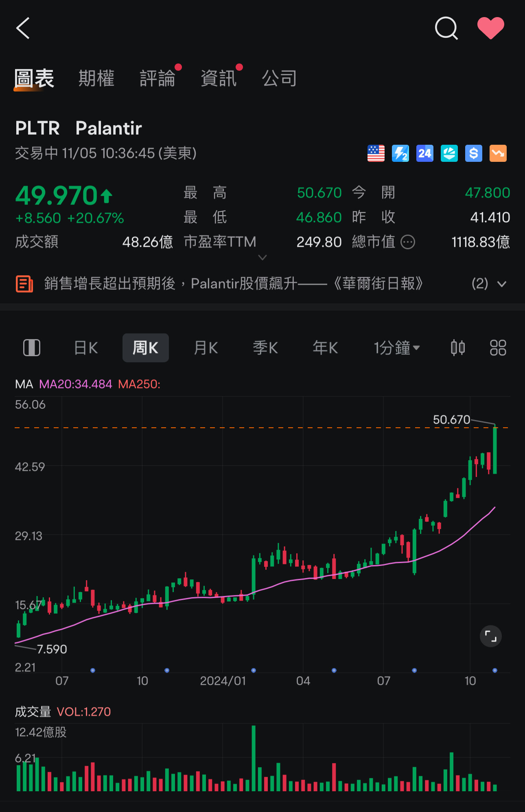Toggle the pink heart favorite icon
Image resolution: width=525 pixels, height=812 pixels.
491,28
